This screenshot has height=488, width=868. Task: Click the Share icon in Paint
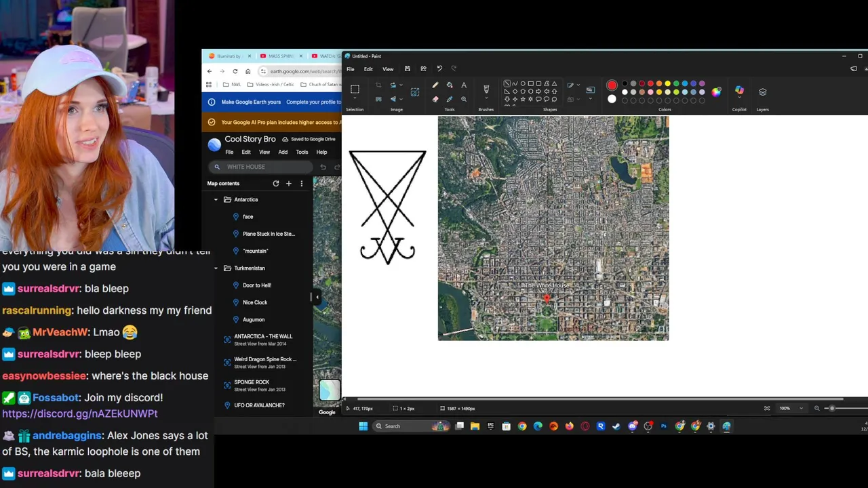pos(423,68)
